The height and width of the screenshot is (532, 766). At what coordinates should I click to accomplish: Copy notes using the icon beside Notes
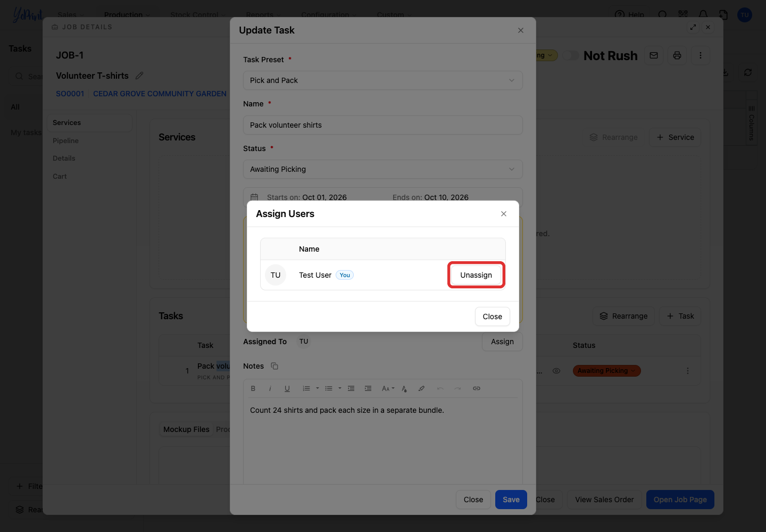pyautogui.click(x=274, y=366)
